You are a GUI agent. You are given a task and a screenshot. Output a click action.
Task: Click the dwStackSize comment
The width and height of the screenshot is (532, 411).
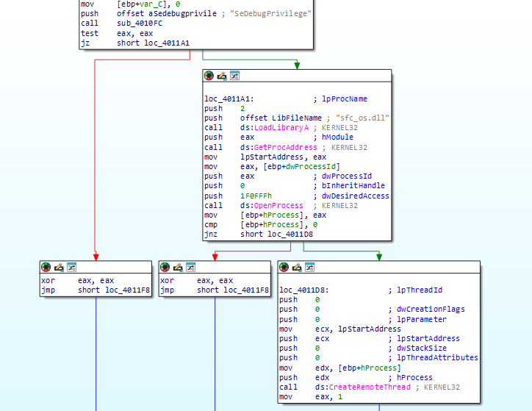[421, 348]
